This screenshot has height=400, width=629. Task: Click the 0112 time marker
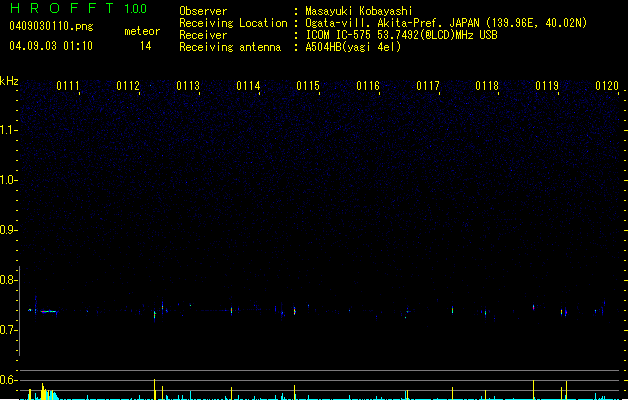tap(128, 86)
